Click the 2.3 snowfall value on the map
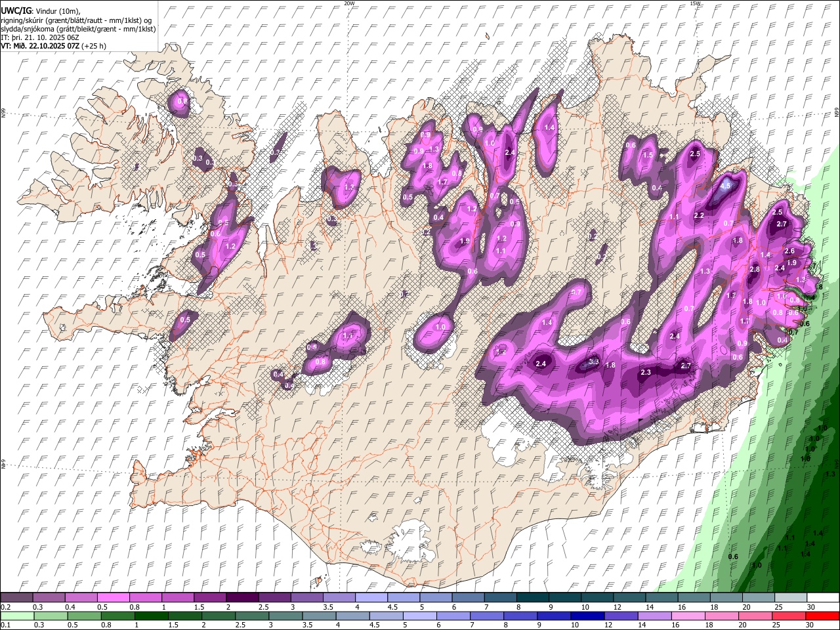 coord(645,372)
